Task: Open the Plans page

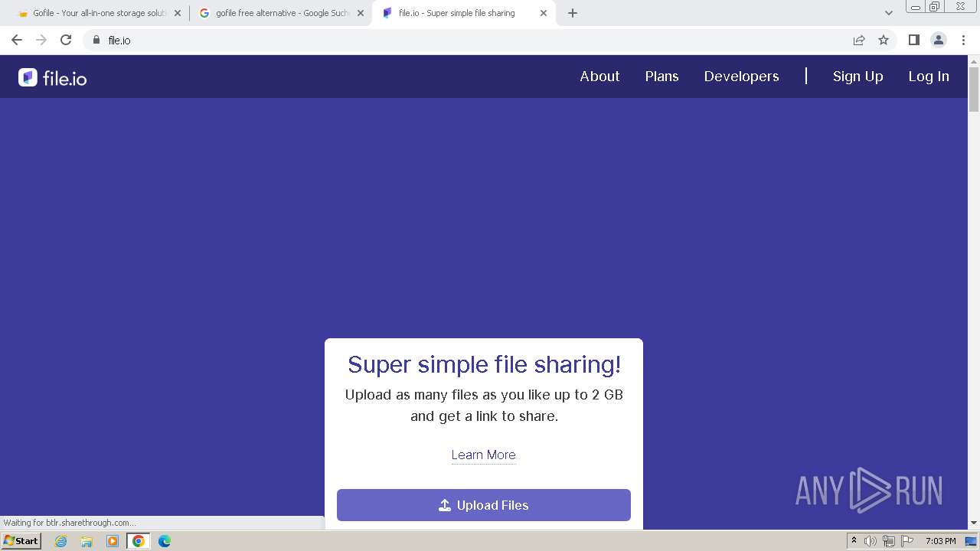Action: (x=661, y=77)
